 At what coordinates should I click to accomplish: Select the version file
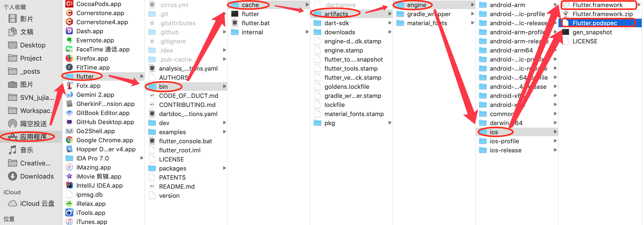pos(186,195)
